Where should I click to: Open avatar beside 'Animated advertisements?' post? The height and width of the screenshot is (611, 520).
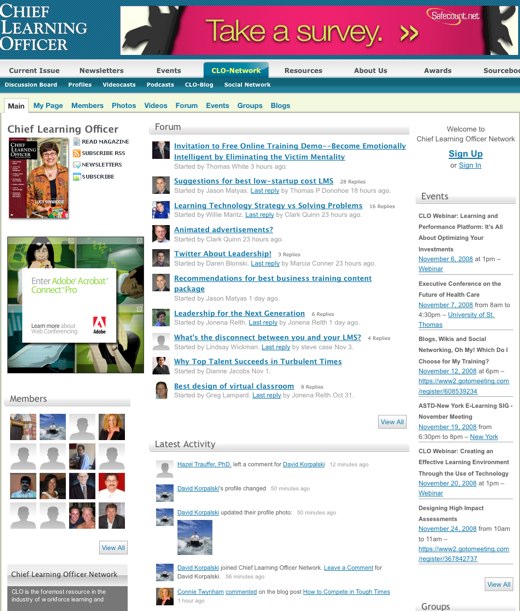pos(161,234)
